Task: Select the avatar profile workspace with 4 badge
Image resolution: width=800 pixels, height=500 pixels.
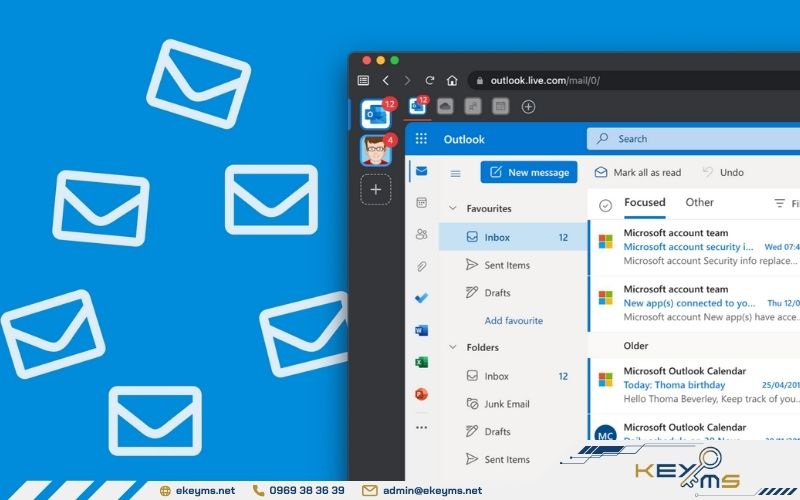Action: pyautogui.click(x=376, y=151)
